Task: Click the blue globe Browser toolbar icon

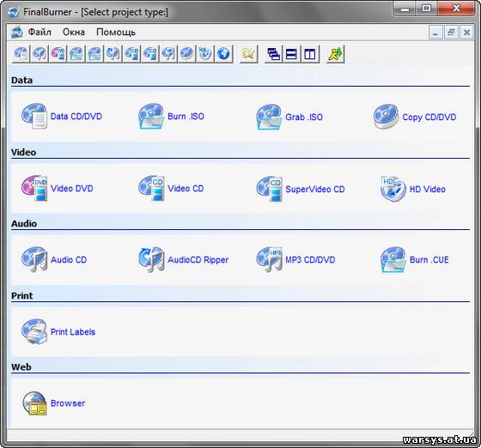Action: [223, 54]
